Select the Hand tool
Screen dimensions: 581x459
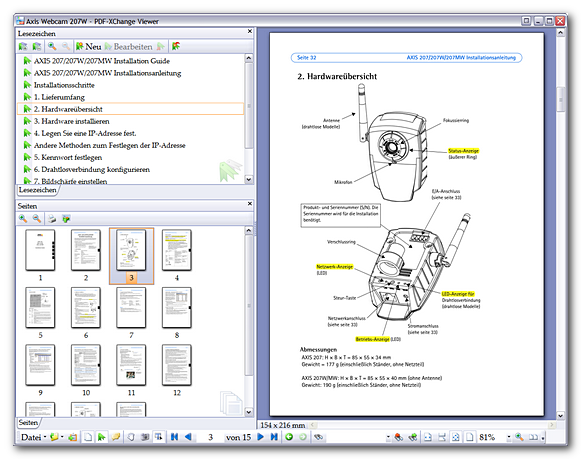coord(131,437)
